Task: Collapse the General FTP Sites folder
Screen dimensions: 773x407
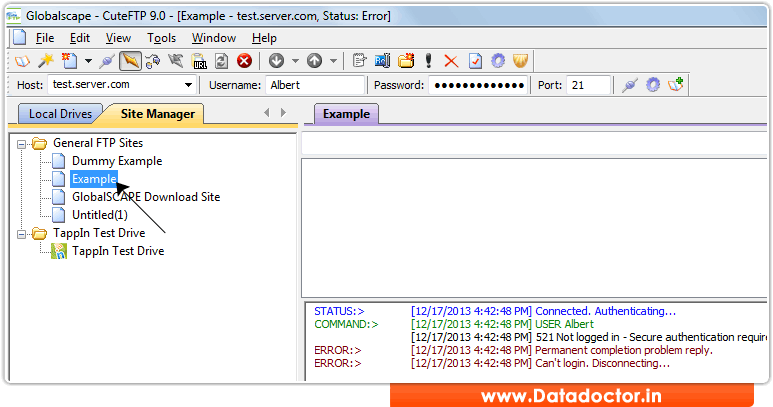Action: [21, 144]
